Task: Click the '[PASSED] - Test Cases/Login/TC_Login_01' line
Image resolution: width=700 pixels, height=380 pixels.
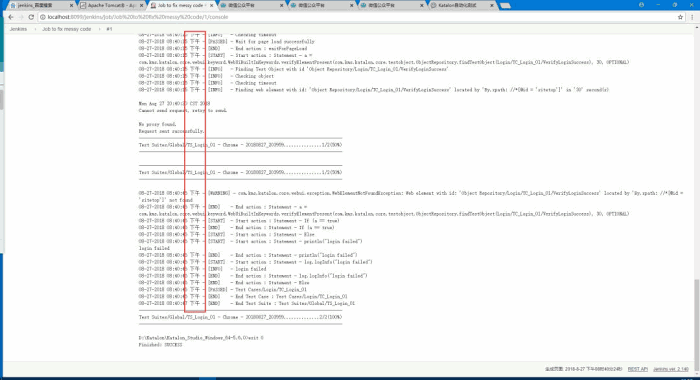Action: [x=222, y=289]
